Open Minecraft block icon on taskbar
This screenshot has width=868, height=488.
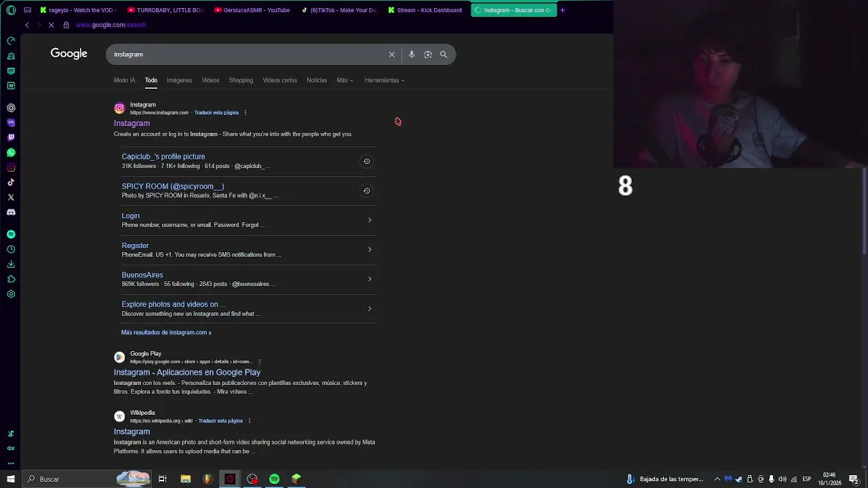296,479
